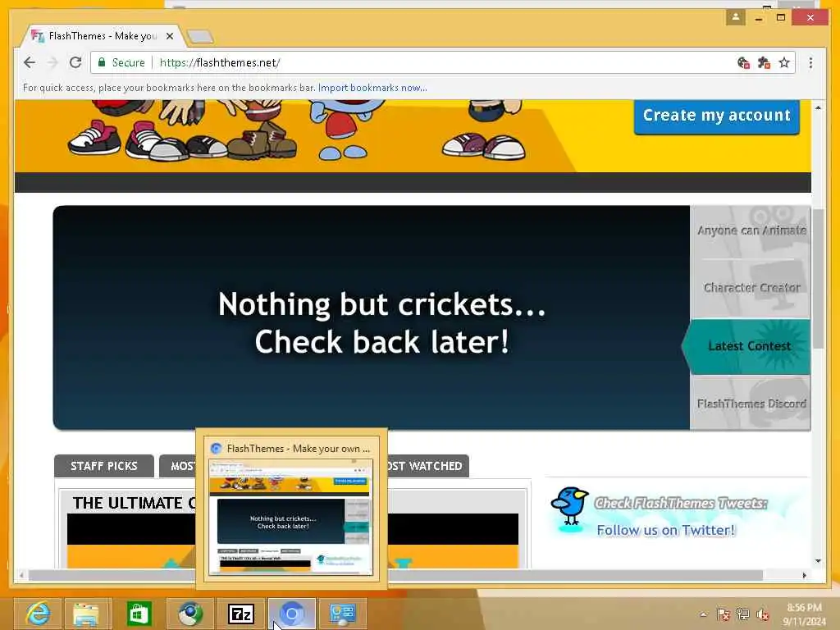Open the clock showing 8:56 PM
The image size is (840, 630).
coord(804,614)
